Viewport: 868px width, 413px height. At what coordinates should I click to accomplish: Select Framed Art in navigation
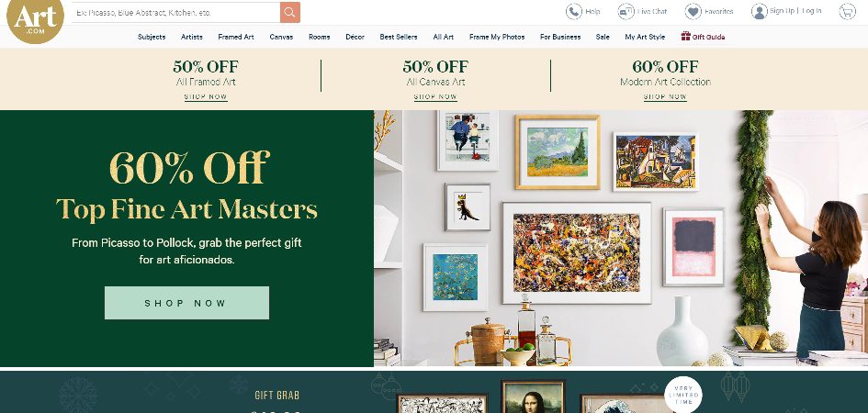[236, 37]
